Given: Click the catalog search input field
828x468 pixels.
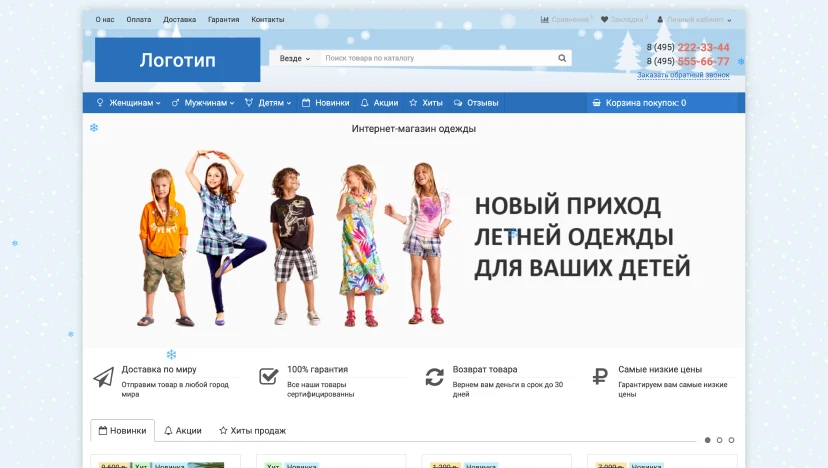Looking at the screenshot, I should (x=438, y=58).
